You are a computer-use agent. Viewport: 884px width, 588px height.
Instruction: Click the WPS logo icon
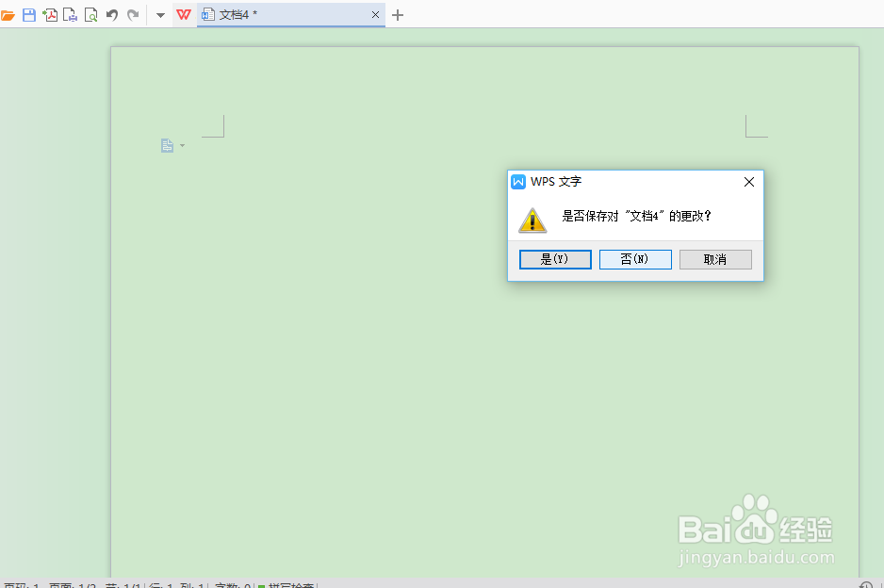pyautogui.click(x=183, y=14)
